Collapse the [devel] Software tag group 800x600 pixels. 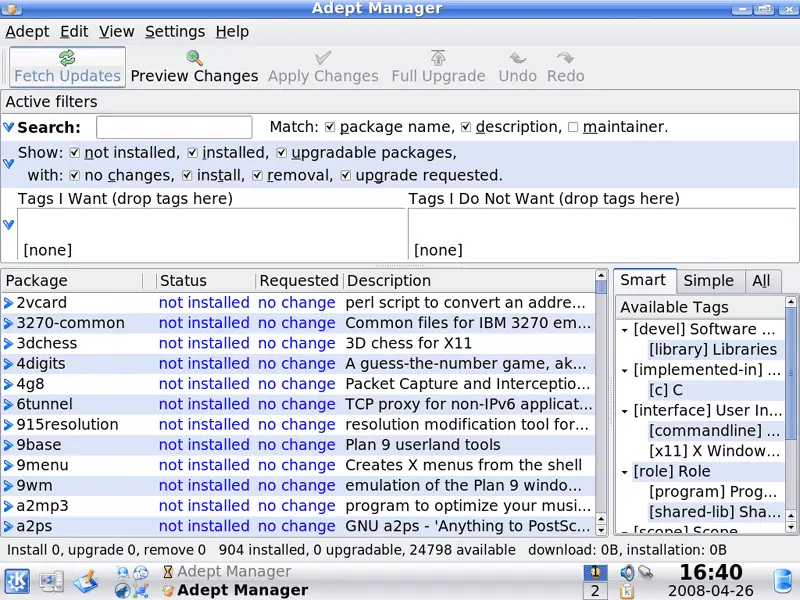(x=624, y=330)
